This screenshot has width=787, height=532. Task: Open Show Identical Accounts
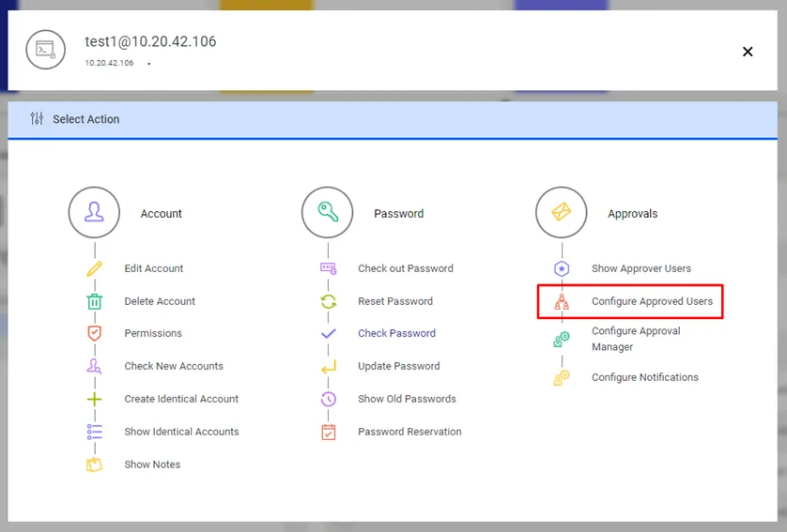coord(181,432)
